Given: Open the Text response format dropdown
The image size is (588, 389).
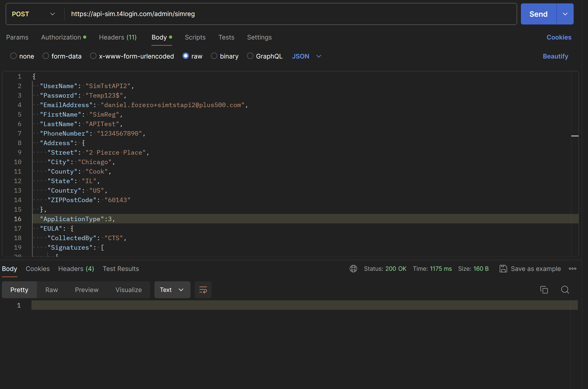Looking at the screenshot, I should [x=172, y=290].
